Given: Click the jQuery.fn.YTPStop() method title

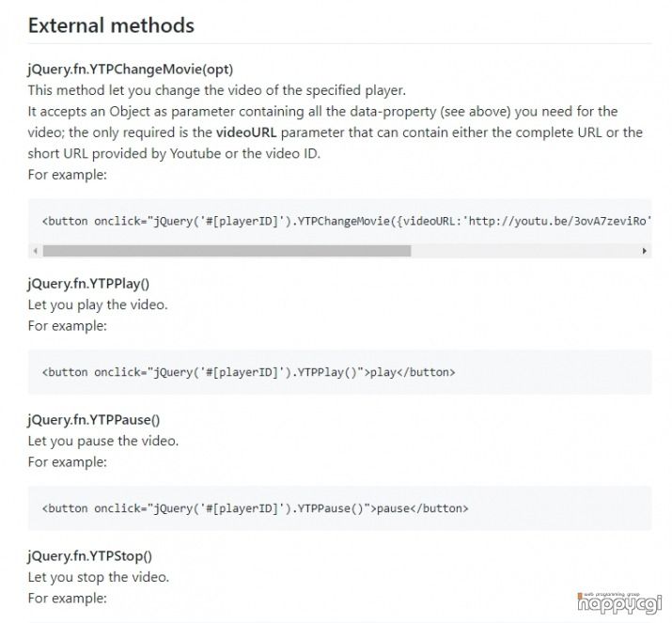Looking at the screenshot, I should [x=89, y=555].
